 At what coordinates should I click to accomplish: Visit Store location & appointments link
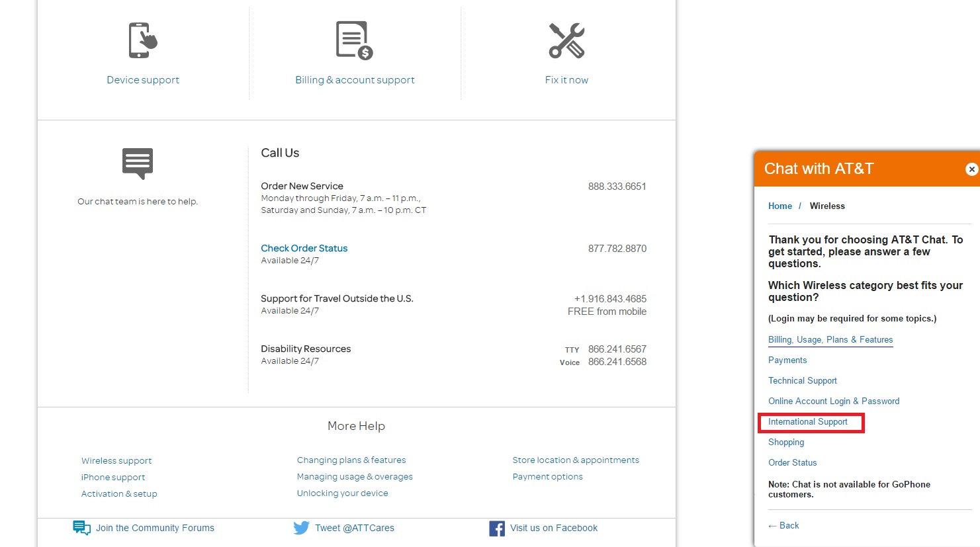[x=575, y=460]
